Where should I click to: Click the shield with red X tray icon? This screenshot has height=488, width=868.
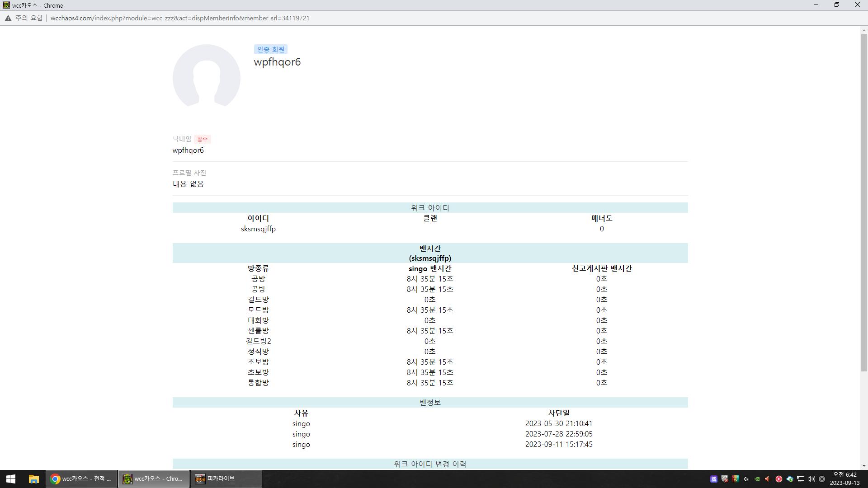tap(725, 479)
